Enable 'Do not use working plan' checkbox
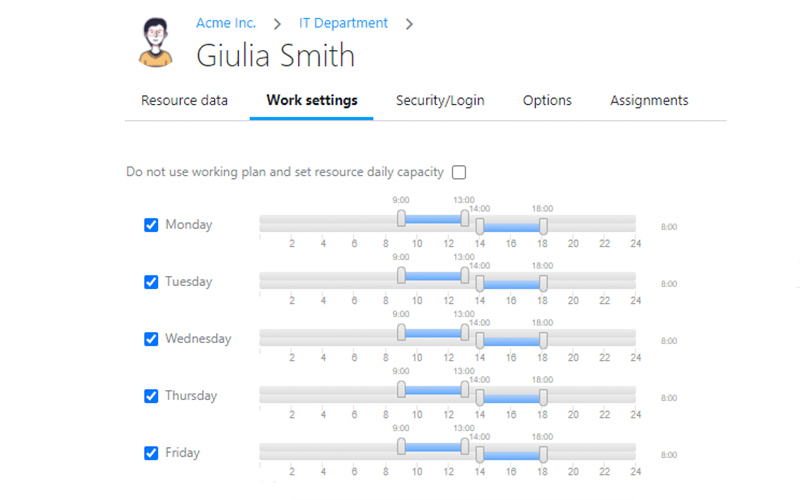Screen dimensions: 800x500 pyautogui.click(x=459, y=172)
